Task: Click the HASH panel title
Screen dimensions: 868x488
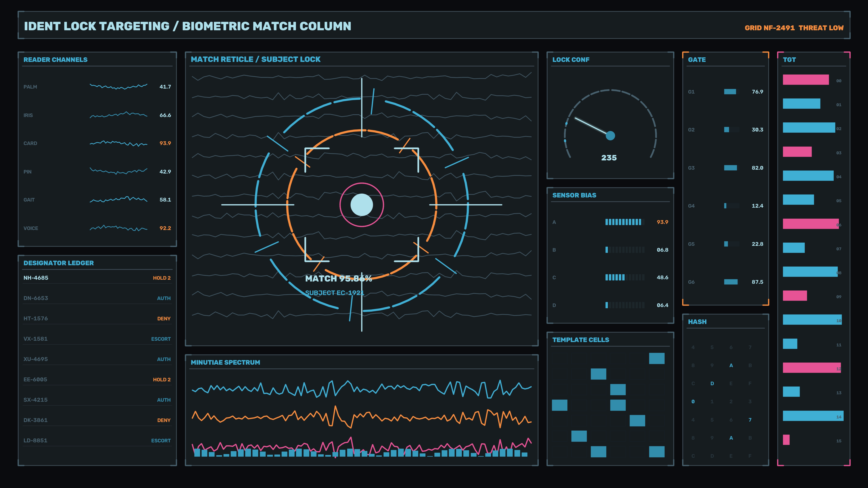Action: (x=697, y=322)
